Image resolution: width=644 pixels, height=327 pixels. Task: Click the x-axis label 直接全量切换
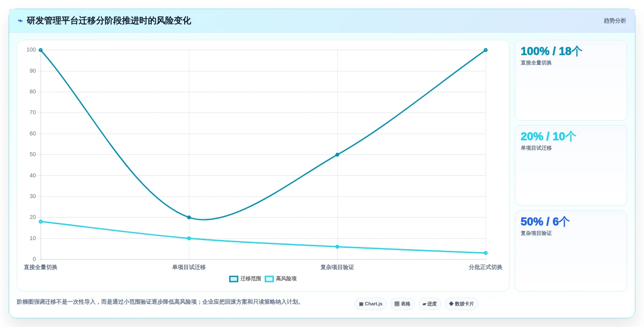point(41,267)
